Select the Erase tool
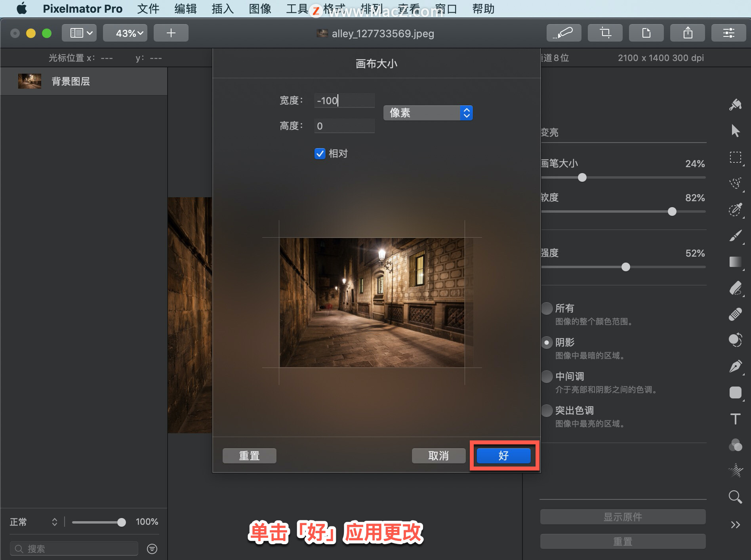Screen dimensions: 751x560 tap(736, 288)
